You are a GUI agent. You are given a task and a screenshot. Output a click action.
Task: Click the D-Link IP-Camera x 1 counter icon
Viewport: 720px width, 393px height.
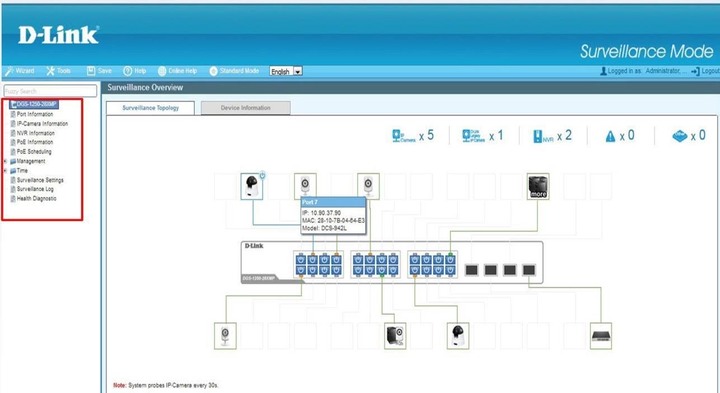[473, 136]
